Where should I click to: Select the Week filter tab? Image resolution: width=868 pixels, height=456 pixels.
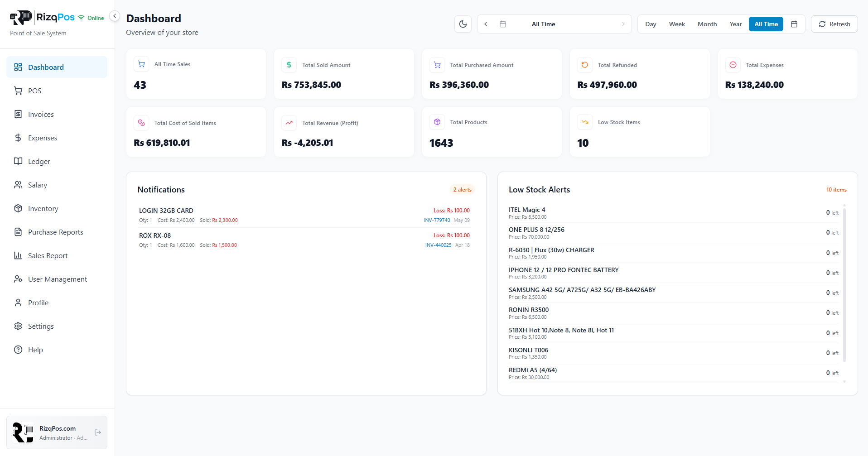[677, 24]
